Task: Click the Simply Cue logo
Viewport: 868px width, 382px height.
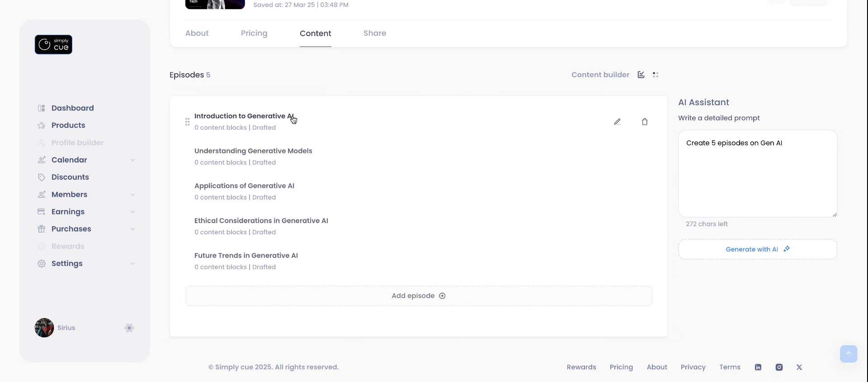Action: pos(53,45)
